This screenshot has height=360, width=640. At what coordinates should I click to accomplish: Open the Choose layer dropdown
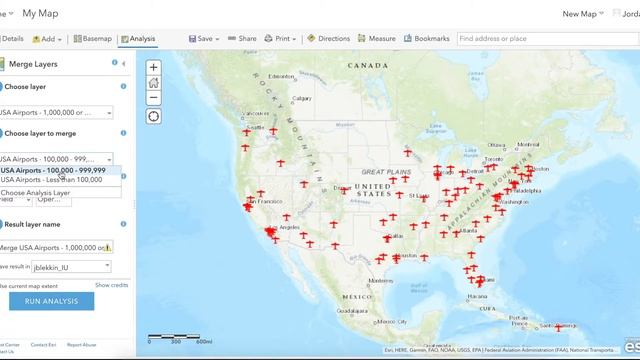(x=56, y=113)
